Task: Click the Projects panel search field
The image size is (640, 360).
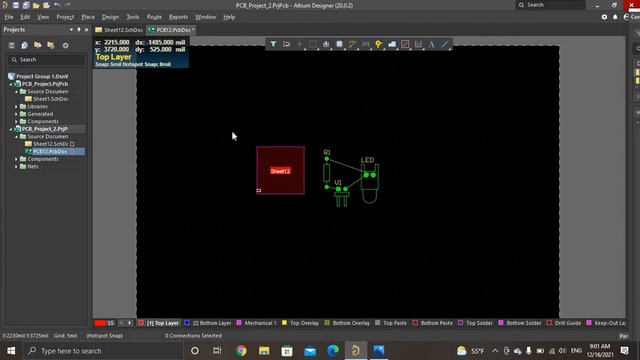Action: pos(46,60)
